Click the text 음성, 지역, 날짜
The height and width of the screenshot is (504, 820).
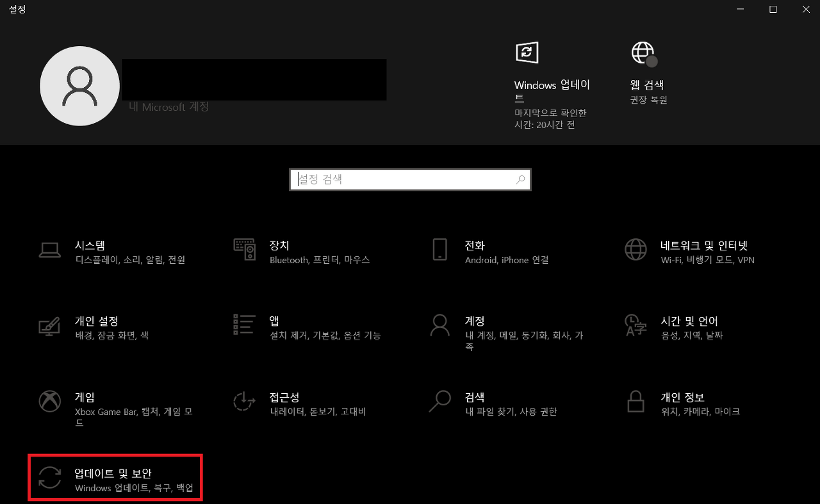(692, 336)
